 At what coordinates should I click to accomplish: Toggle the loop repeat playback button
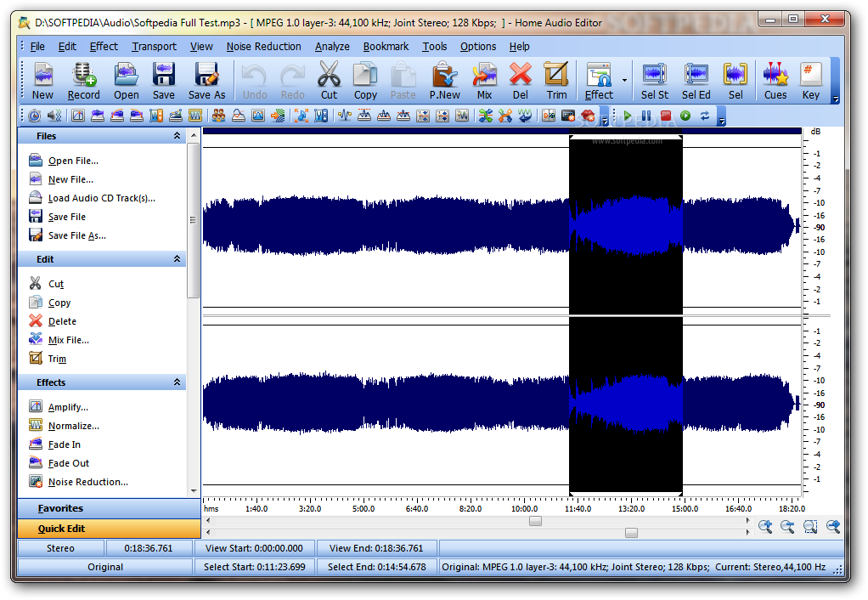[x=705, y=116]
